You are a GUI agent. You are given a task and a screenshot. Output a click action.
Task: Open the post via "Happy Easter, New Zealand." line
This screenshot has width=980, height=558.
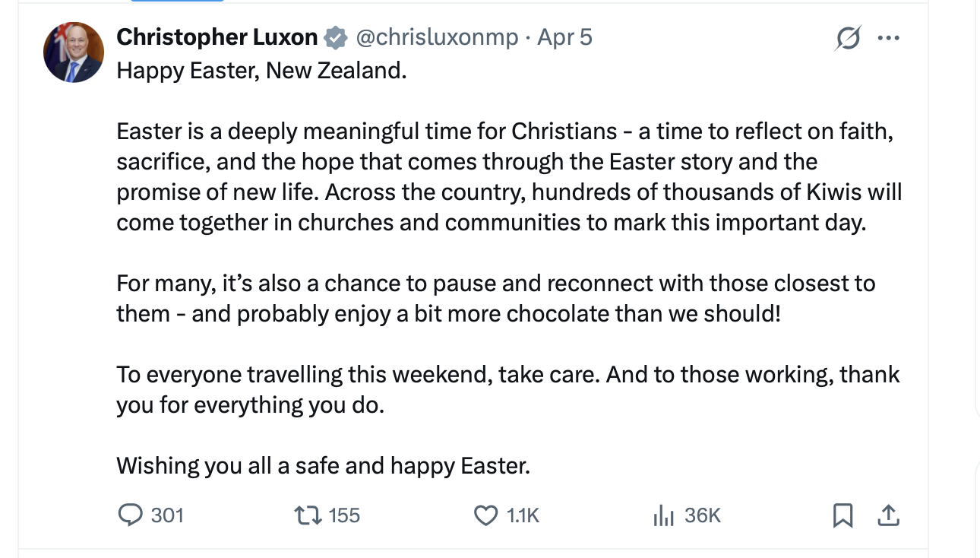click(261, 71)
